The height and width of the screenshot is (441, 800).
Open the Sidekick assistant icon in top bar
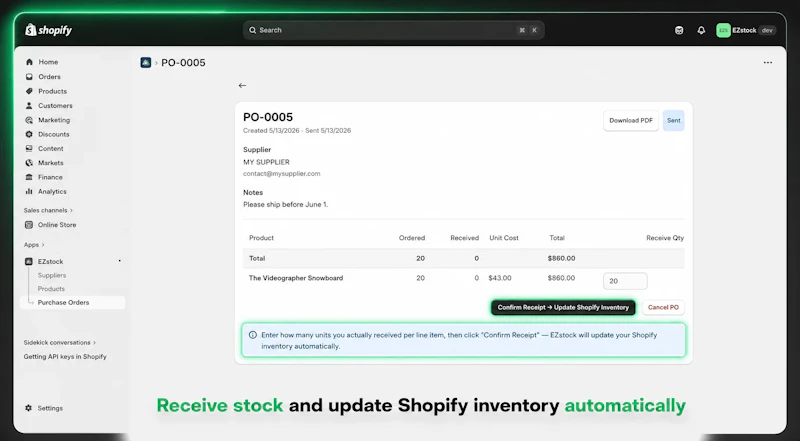pos(679,30)
